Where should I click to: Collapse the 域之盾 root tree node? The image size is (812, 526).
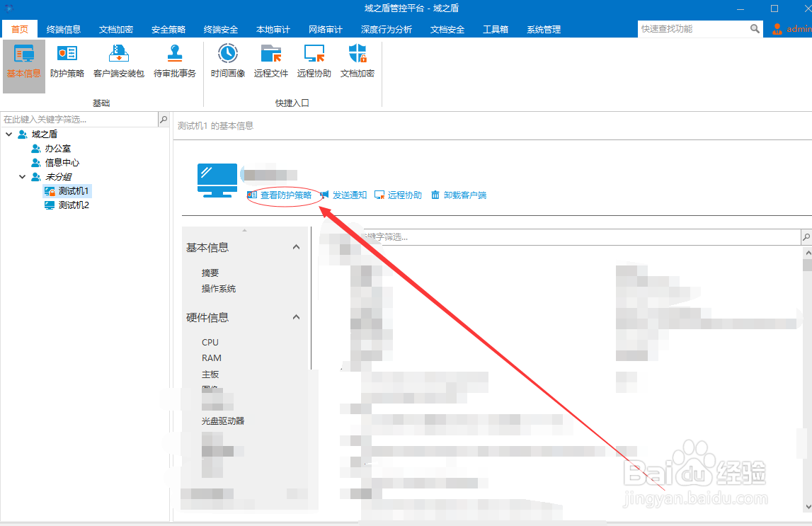[8, 134]
